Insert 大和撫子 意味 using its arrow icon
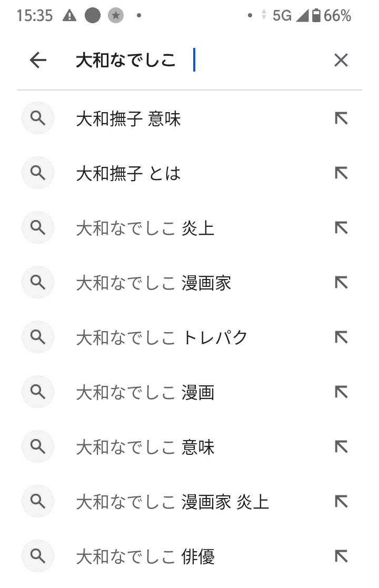This screenshot has height=588, width=379. tap(341, 119)
